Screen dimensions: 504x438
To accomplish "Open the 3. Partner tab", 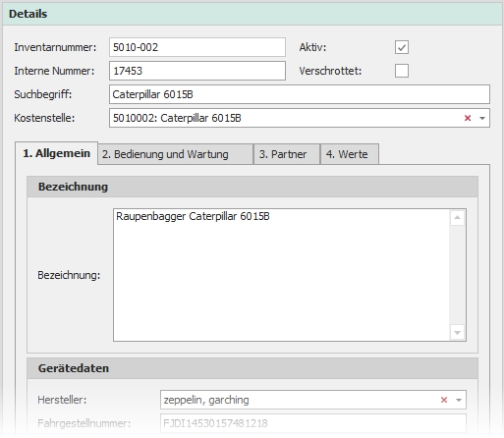I will click(287, 154).
